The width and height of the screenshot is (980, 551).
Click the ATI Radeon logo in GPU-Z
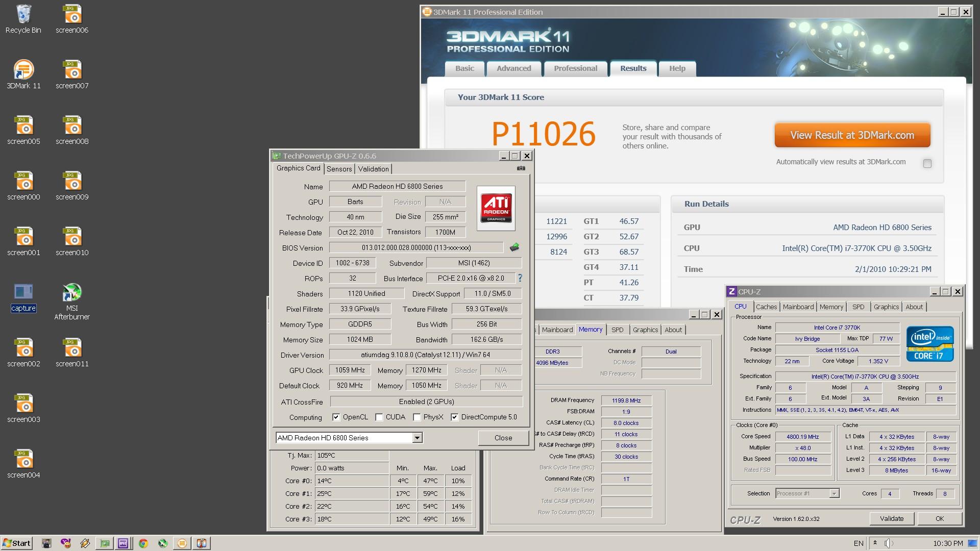click(x=496, y=208)
